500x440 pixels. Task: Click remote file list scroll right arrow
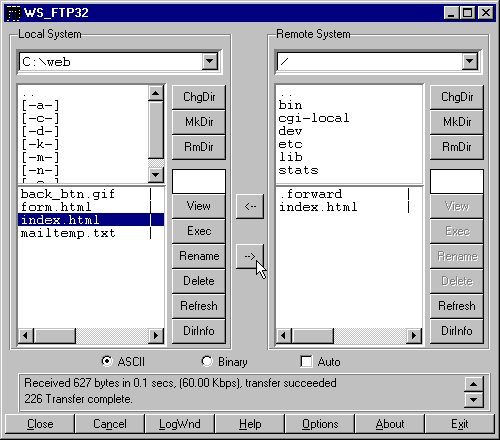point(414,335)
